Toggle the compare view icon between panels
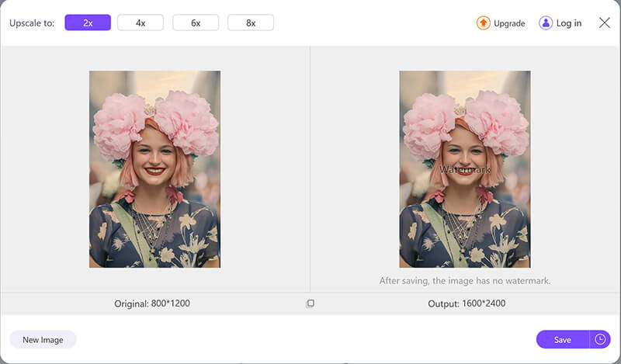The width and height of the screenshot is (621, 364). (x=310, y=303)
